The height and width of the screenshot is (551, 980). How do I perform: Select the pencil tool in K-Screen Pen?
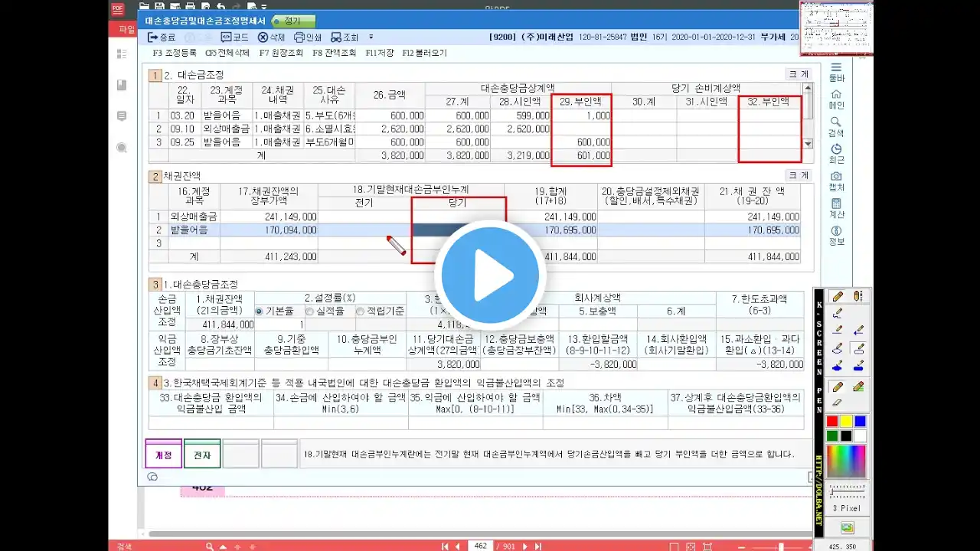tap(838, 296)
